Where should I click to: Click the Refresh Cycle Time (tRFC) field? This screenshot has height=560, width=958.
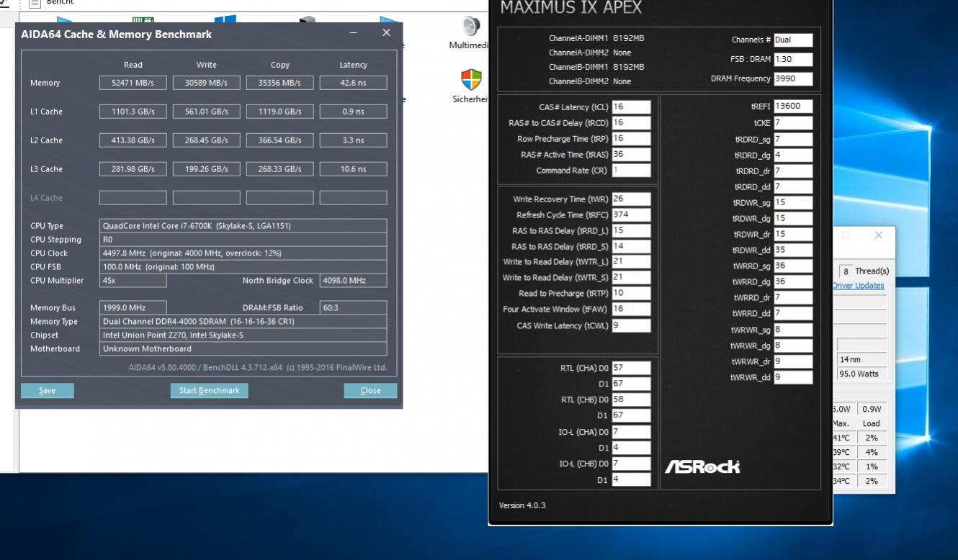(x=631, y=215)
